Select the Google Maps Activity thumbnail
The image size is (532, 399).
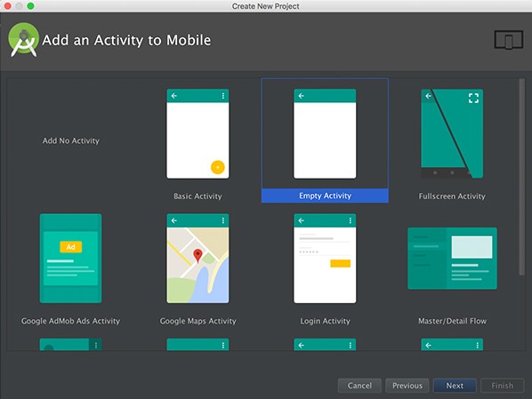(x=197, y=259)
